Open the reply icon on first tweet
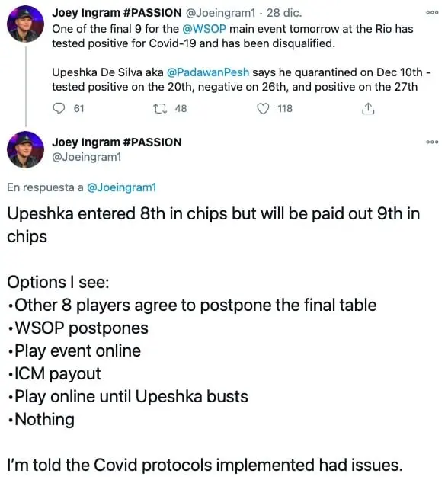Image resolution: width=448 pixels, height=480 pixels. coord(59,108)
